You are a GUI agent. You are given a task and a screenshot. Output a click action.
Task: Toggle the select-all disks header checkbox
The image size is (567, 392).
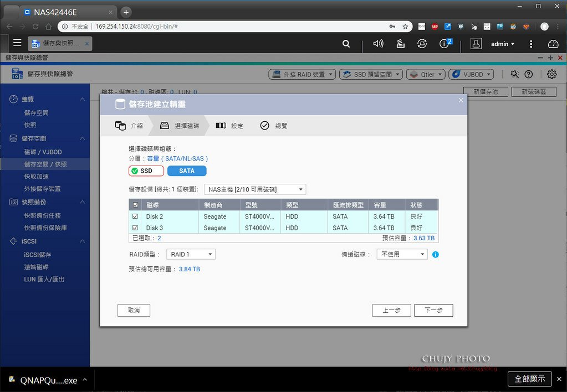pos(135,205)
